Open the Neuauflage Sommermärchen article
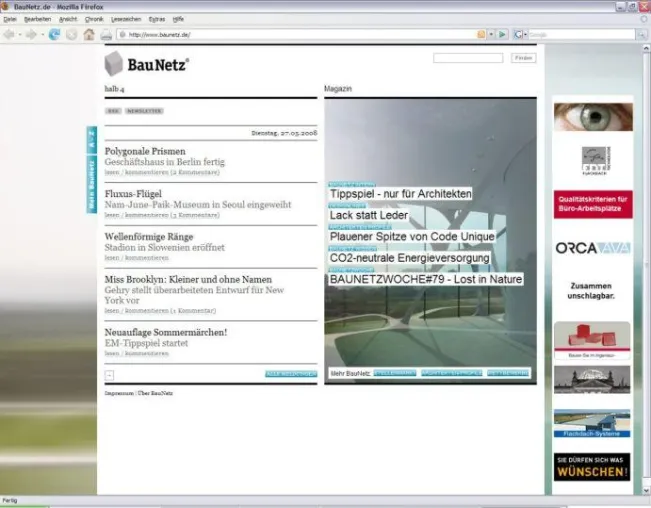Image resolution: width=651 pixels, height=508 pixels. click(x=166, y=332)
